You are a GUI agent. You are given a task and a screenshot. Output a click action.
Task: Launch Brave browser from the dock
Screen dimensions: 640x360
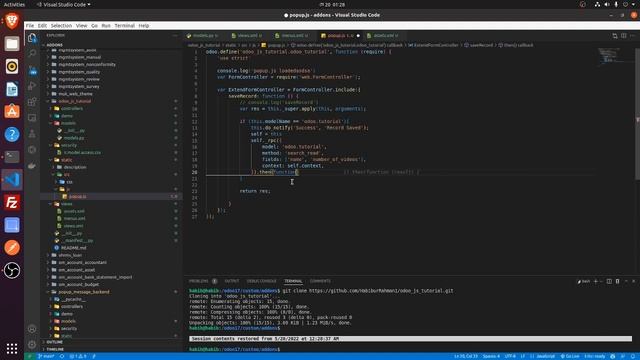[x=12, y=21]
